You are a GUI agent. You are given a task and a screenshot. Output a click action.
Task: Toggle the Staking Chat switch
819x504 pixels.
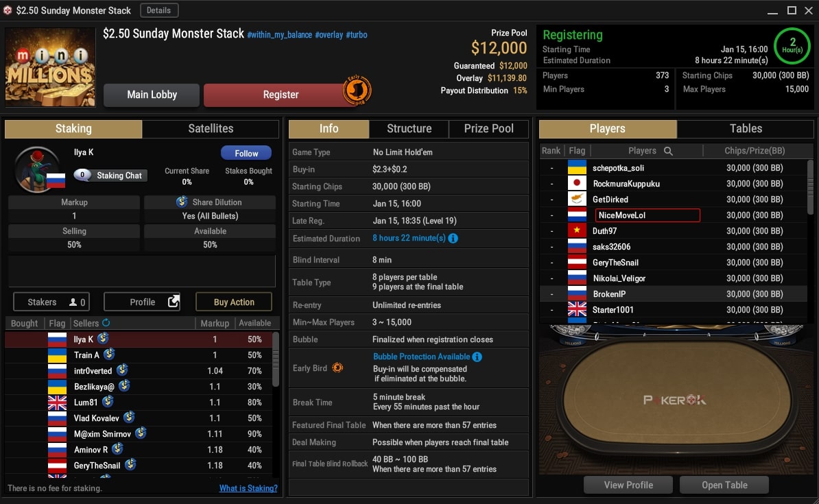(x=82, y=175)
